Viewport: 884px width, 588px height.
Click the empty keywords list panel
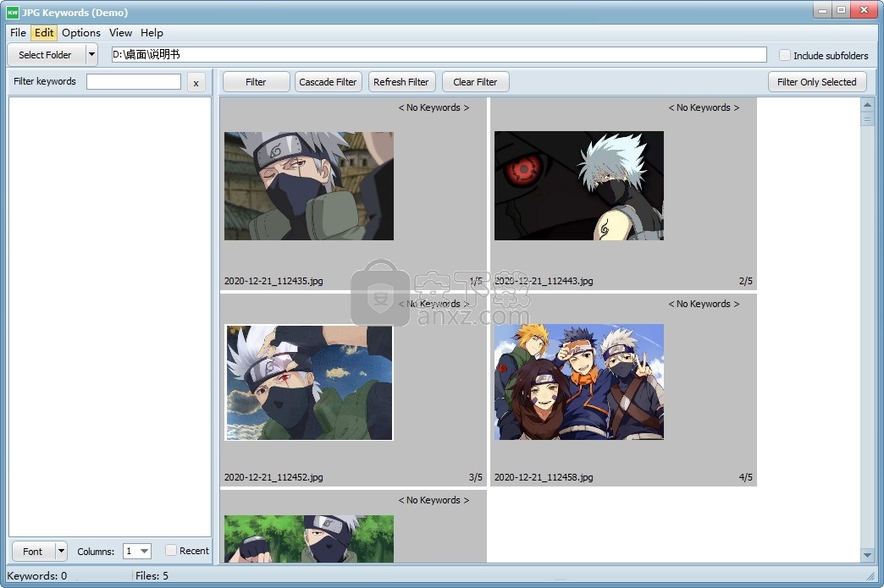110,316
